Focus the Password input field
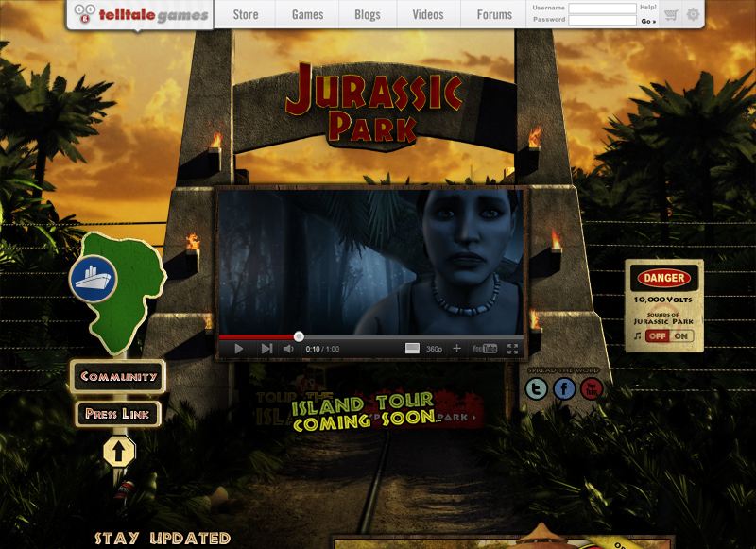 [602, 20]
